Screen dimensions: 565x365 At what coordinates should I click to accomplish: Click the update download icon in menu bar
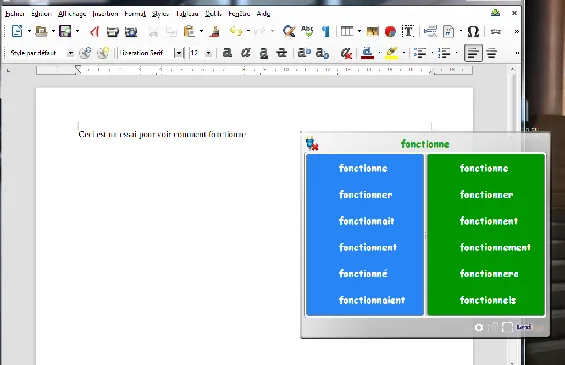[x=495, y=13]
